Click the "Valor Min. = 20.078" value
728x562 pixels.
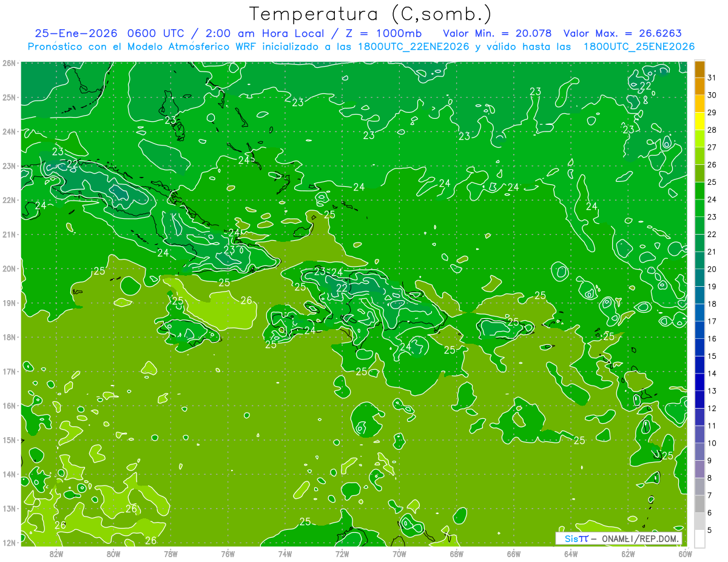point(497,33)
